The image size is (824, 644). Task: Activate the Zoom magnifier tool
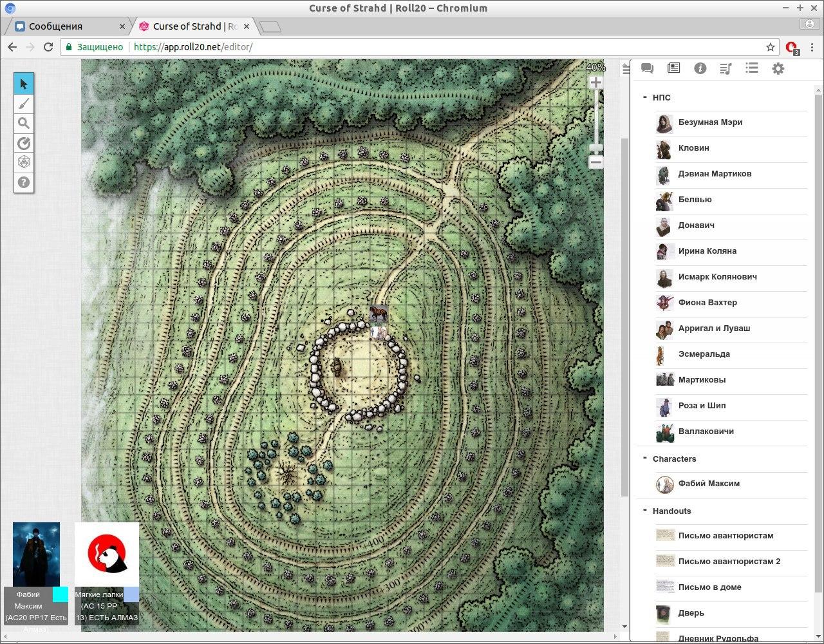(x=24, y=124)
